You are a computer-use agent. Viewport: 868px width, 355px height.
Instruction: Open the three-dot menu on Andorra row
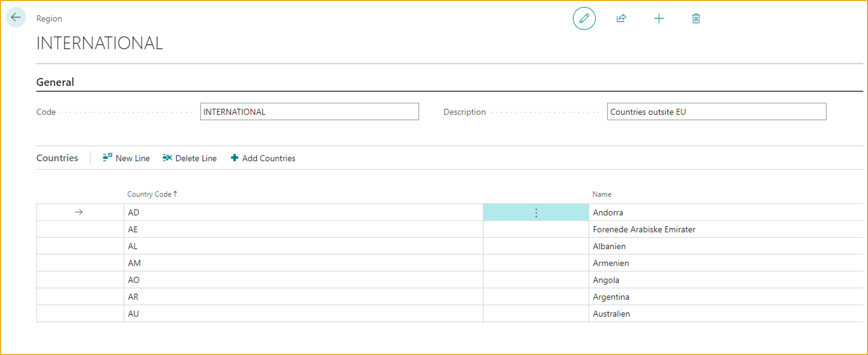(x=536, y=213)
